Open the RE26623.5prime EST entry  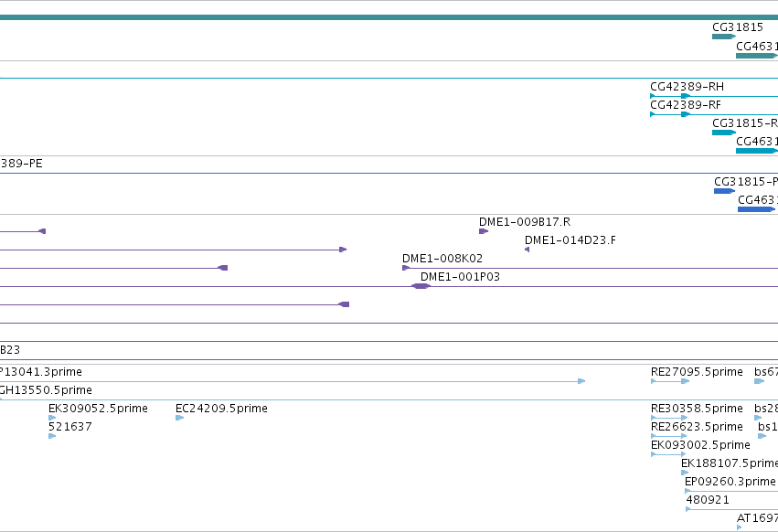pyautogui.click(x=697, y=427)
